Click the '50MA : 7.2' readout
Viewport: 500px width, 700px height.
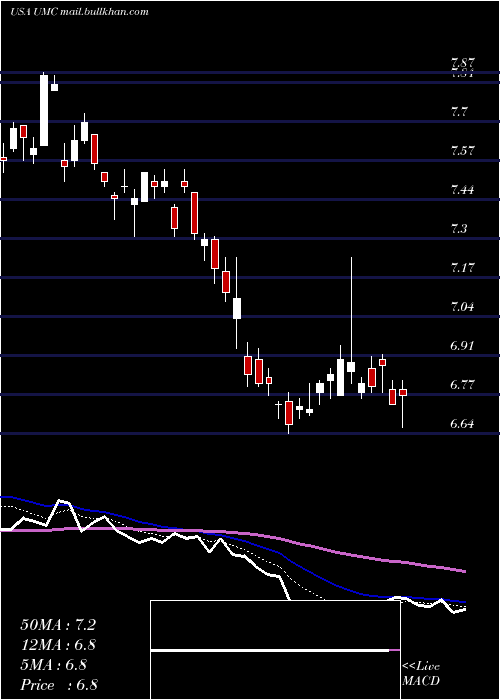coord(58,625)
